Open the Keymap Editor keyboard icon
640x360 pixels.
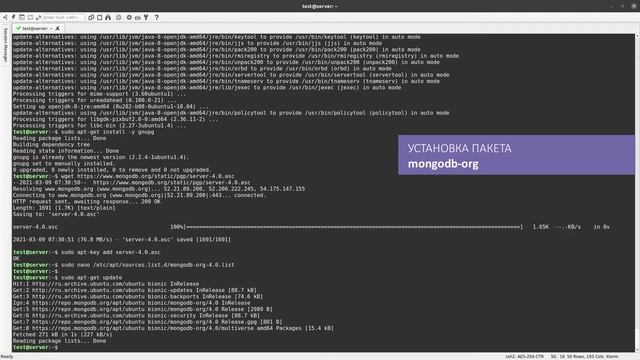point(138,18)
